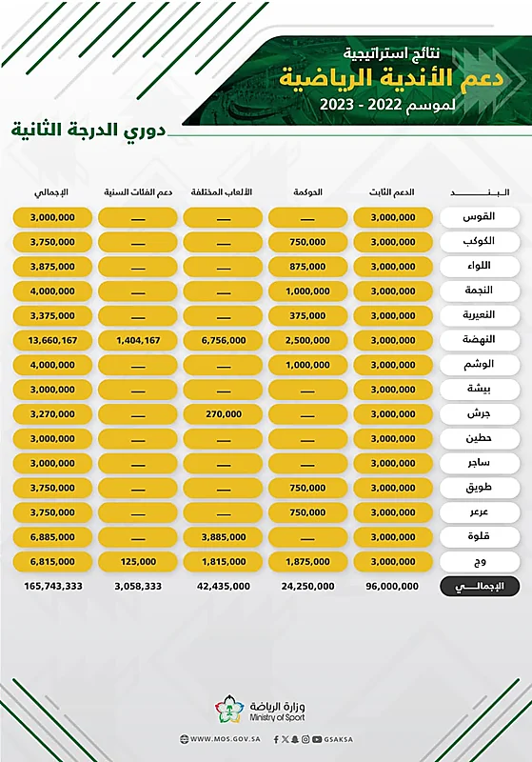Select the الدعم الثابت column header
This screenshot has width=532, height=762.
click(x=392, y=192)
